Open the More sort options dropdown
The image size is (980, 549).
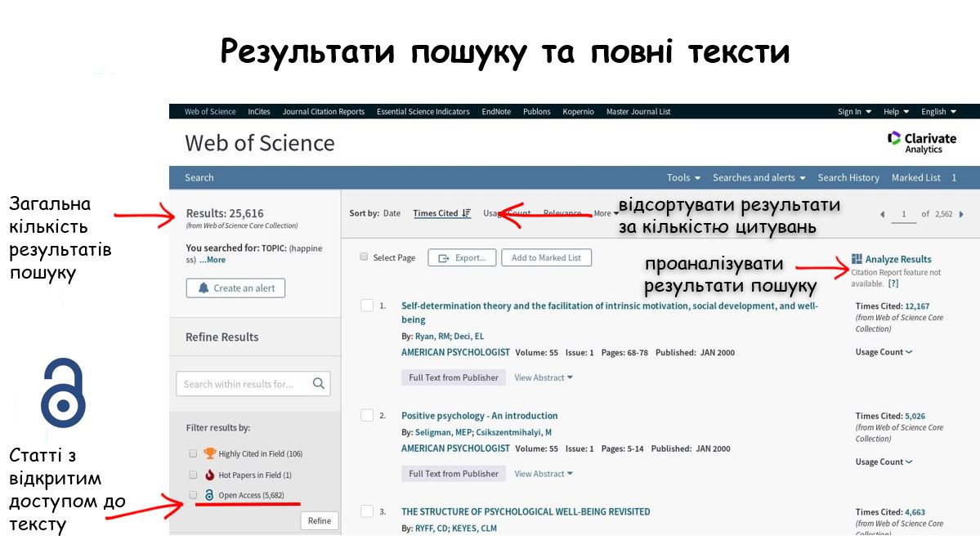606,213
